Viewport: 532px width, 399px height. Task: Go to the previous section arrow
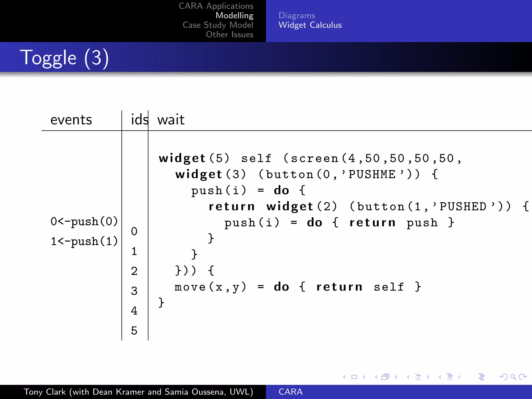tap(440, 377)
